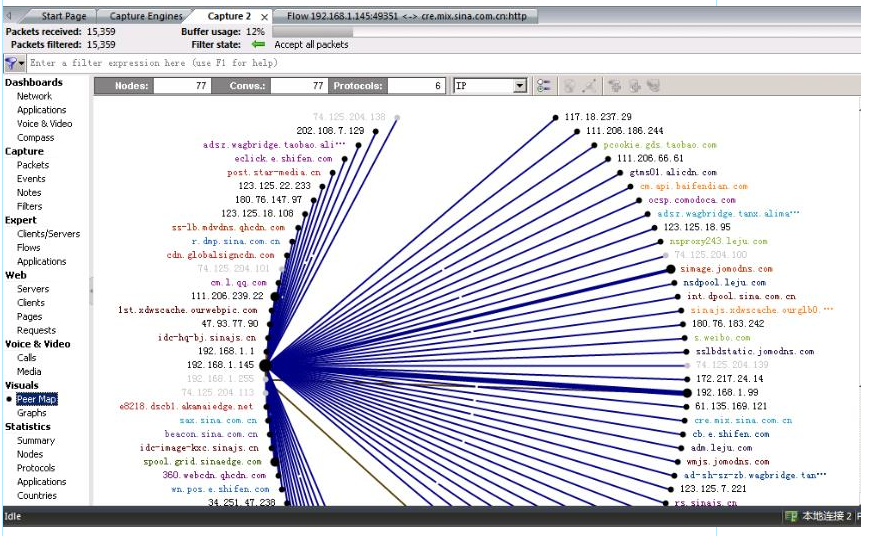The height and width of the screenshot is (536, 873).
Task: Select the 117.18.237.29 node
Action: pyautogui.click(x=598, y=117)
